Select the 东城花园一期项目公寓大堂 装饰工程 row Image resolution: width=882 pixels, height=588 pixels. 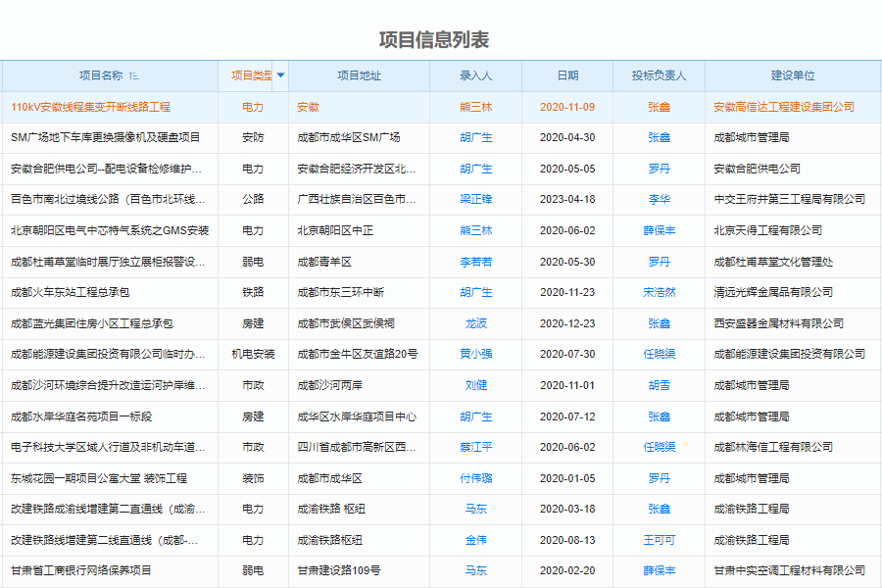[441, 478]
